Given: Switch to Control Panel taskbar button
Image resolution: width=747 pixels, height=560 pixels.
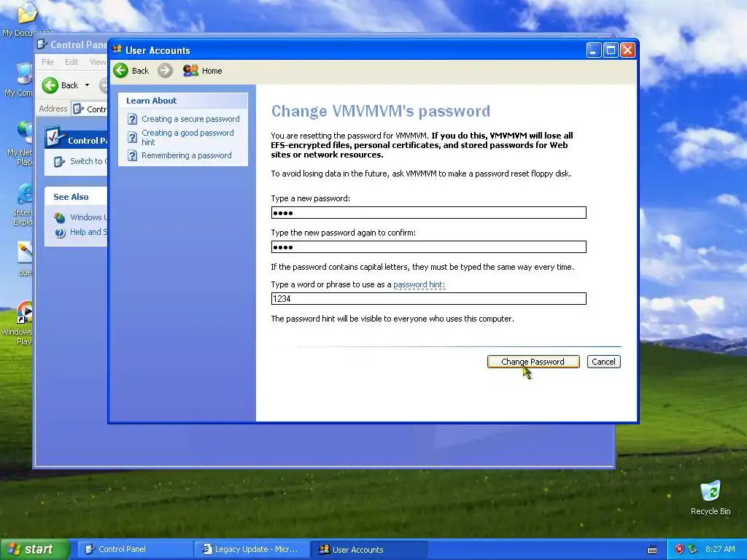Looking at the screenshot, I should pyautogui.click(x=133, y=549).
